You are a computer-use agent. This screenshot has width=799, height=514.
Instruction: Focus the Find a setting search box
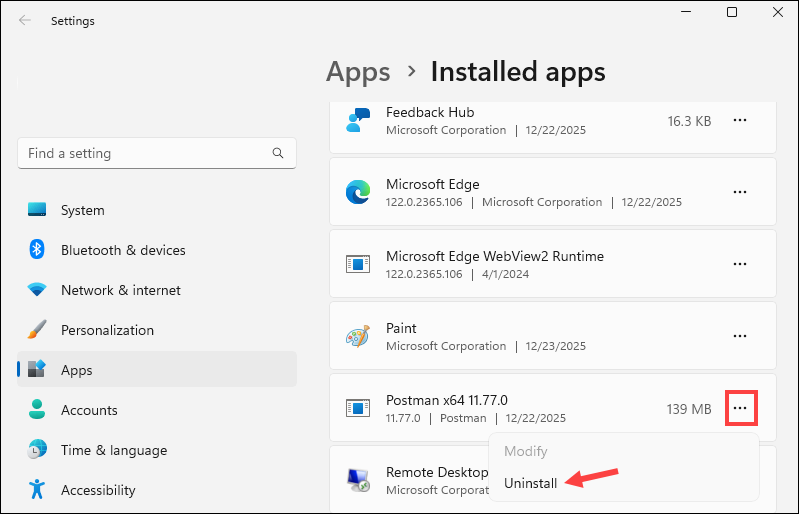pyautogui.click(x=156, y=153)
